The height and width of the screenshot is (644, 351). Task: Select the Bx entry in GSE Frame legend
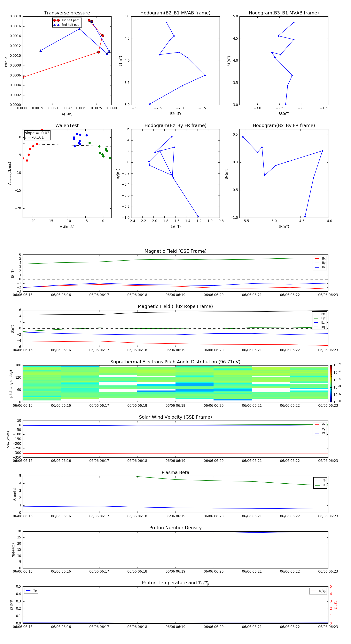pos(320,259)
